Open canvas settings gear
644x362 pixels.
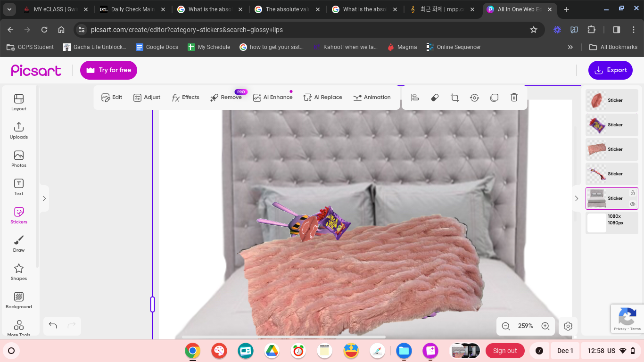(x=568, y=326)
